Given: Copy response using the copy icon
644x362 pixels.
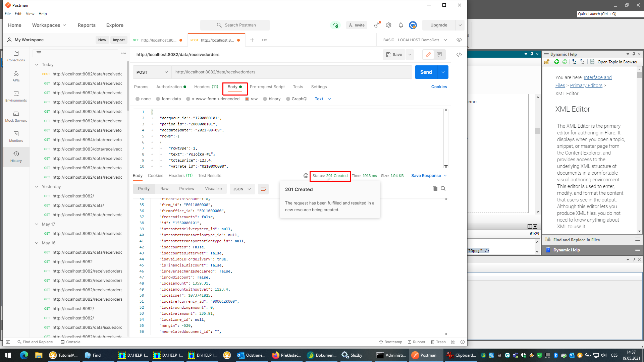Looking at the screenshot, I should click(435, 188).
